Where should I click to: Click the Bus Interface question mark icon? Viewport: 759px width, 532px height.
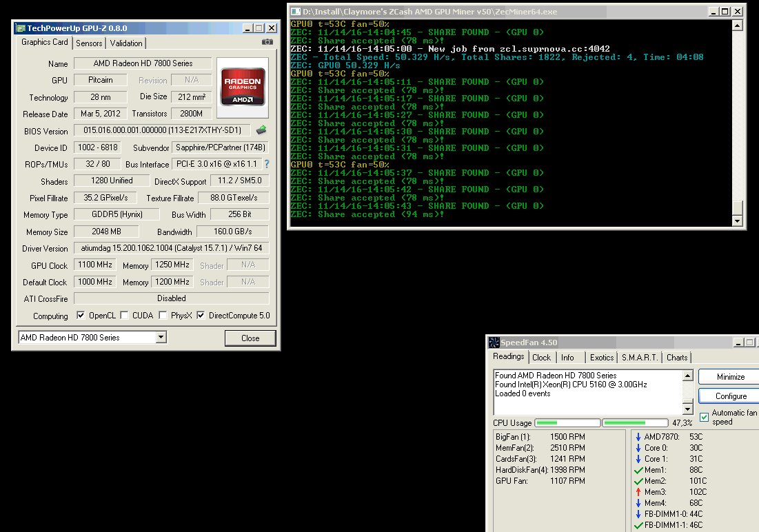point(267,164)
